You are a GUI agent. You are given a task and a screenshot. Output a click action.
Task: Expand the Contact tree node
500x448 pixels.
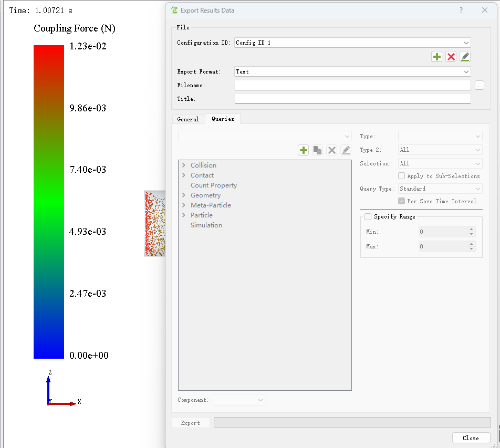coord(184,175)
